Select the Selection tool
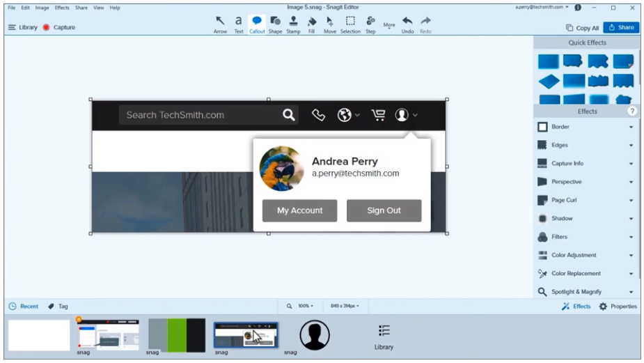Image resolution: width=644 pixels, height=363 pixels. click(x=350, y=24)
